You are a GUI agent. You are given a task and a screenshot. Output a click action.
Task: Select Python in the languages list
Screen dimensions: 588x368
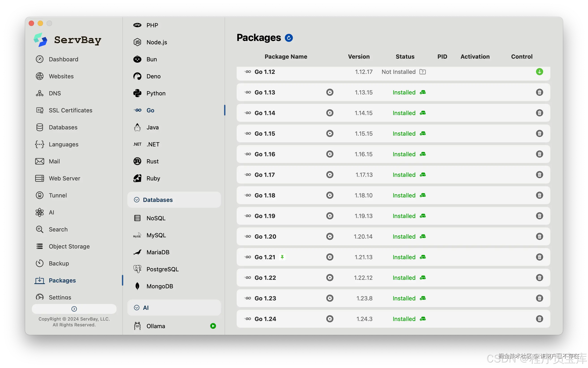pos(156,94)
